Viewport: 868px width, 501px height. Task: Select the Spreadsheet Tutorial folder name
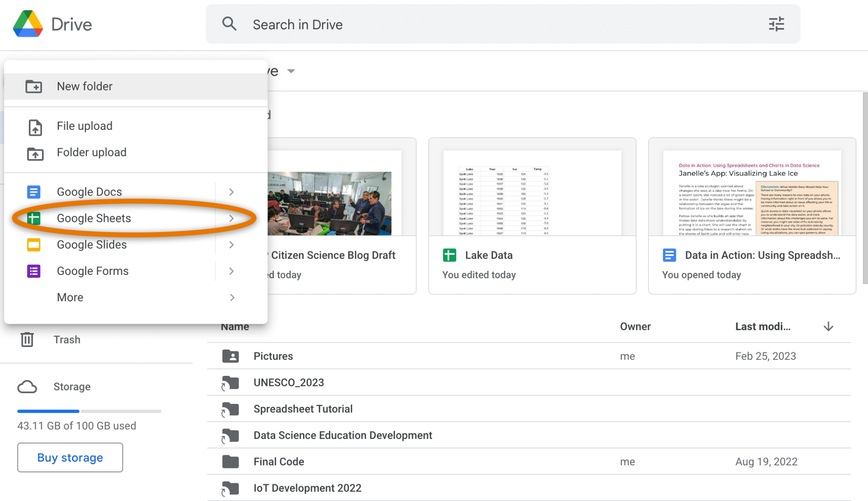click(303, 409)
